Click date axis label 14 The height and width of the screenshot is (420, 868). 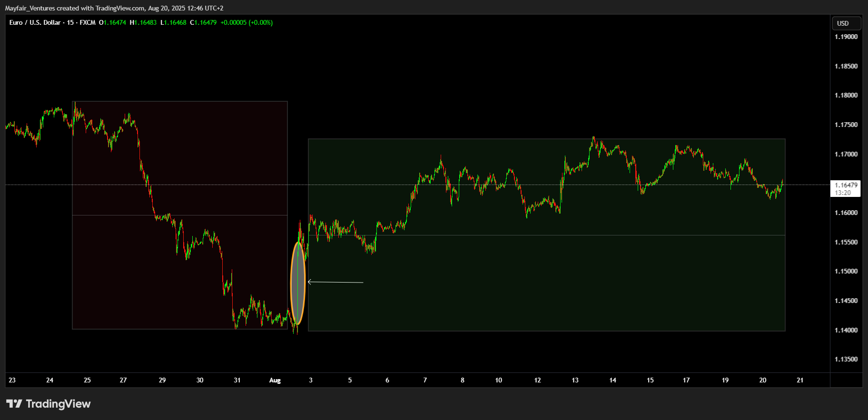tap(613, 380)
